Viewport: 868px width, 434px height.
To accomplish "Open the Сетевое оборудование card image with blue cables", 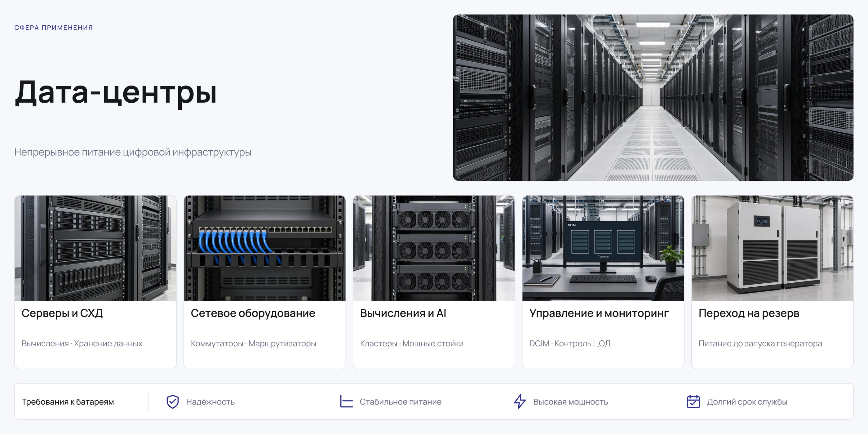I will (x=264, y=248).
